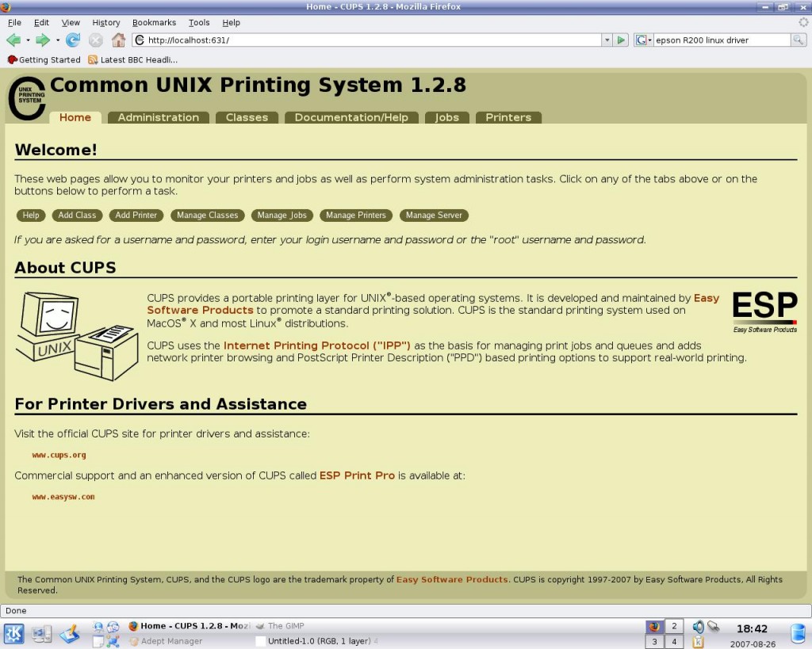Open the www.easysw.com link

point(63,497)
